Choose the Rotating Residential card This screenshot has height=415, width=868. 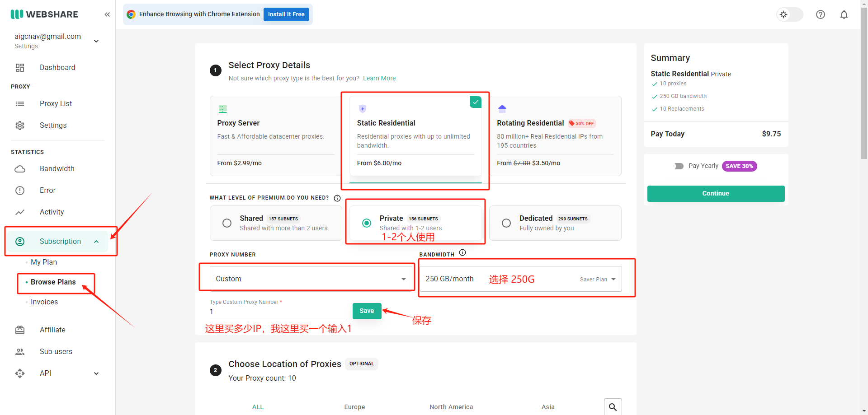pos(555,136)
